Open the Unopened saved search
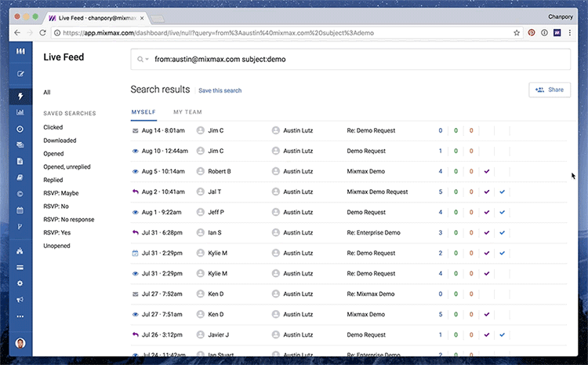 tap(56, 246)
